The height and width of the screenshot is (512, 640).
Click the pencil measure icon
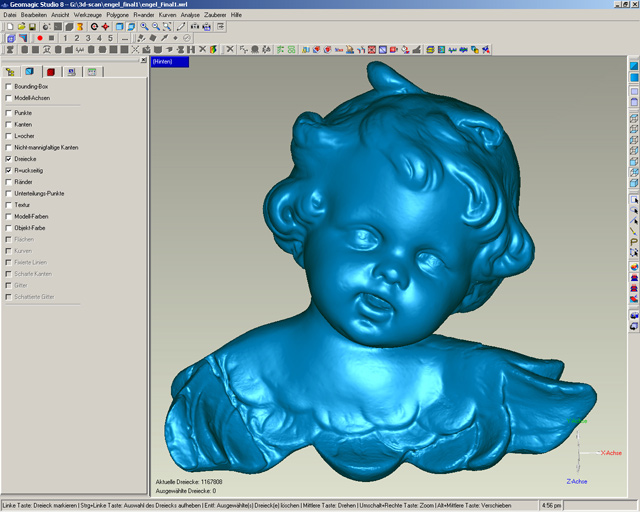(x=181, y=27)
